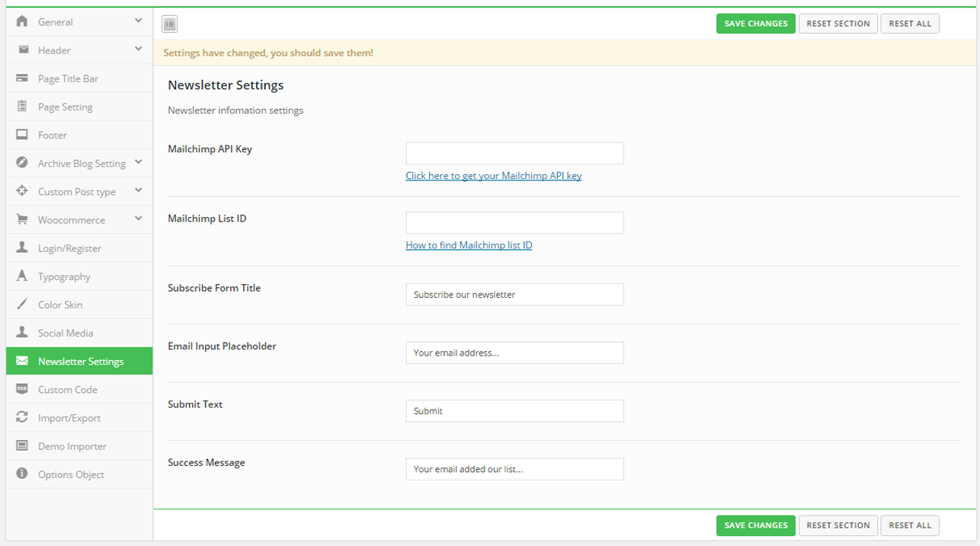Click the bottom Reset All button
Image resolution: width=980 pixels, height=546 pixels.
(x=910, y=525)
